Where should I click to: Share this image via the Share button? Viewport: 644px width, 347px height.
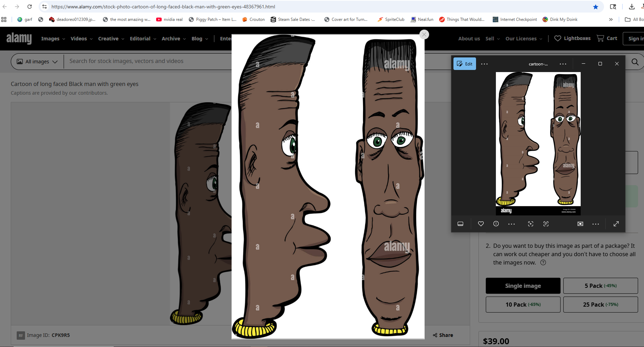(443, 335)
